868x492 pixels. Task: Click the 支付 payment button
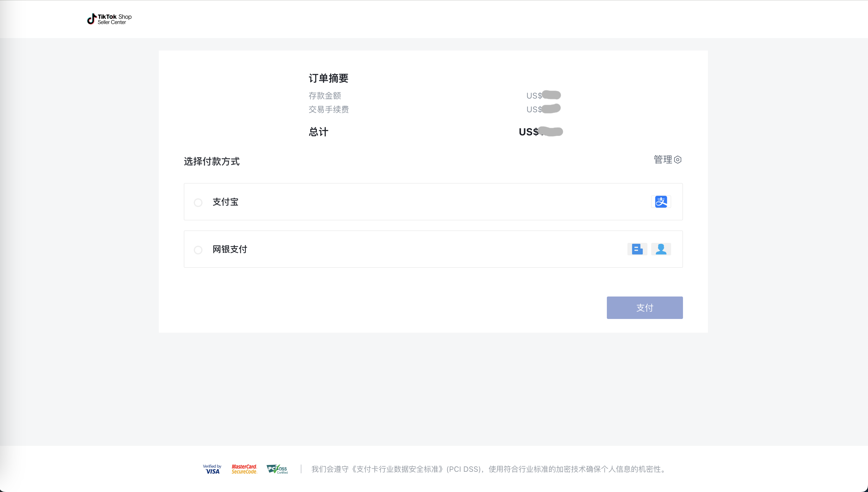click(645, 307)
